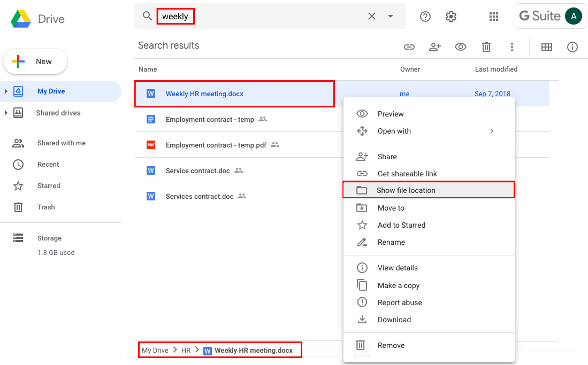Open the Google apps grid icon
This screenshot has height=365, width=588.
point(494,17)
